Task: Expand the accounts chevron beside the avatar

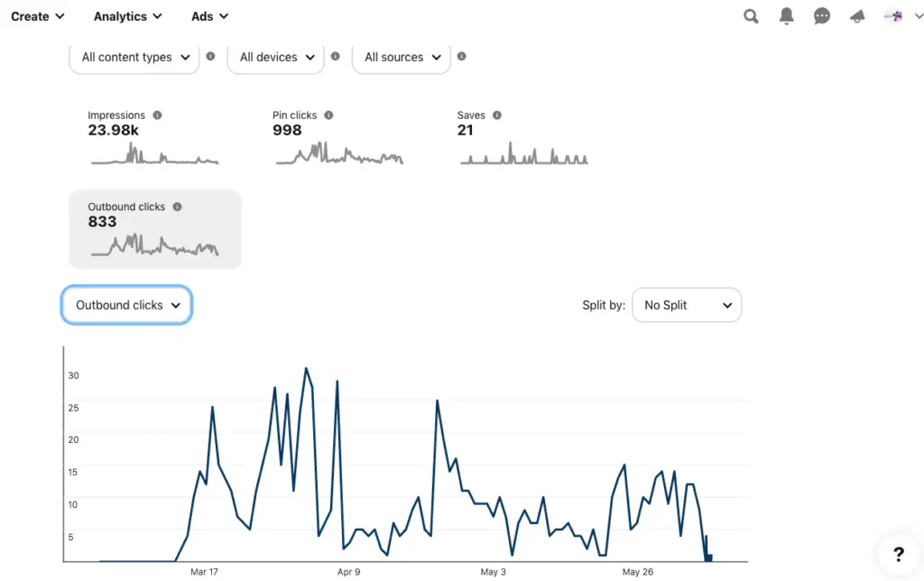Action: click(918, 16)
